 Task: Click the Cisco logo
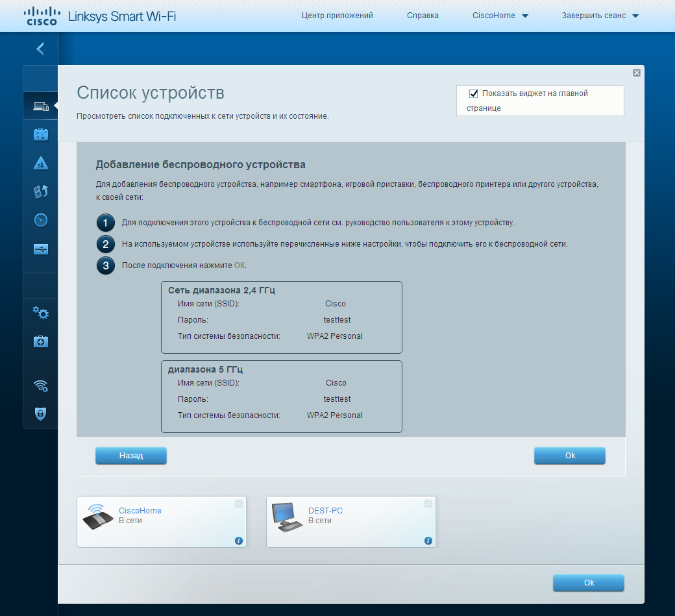coord(42,16)
